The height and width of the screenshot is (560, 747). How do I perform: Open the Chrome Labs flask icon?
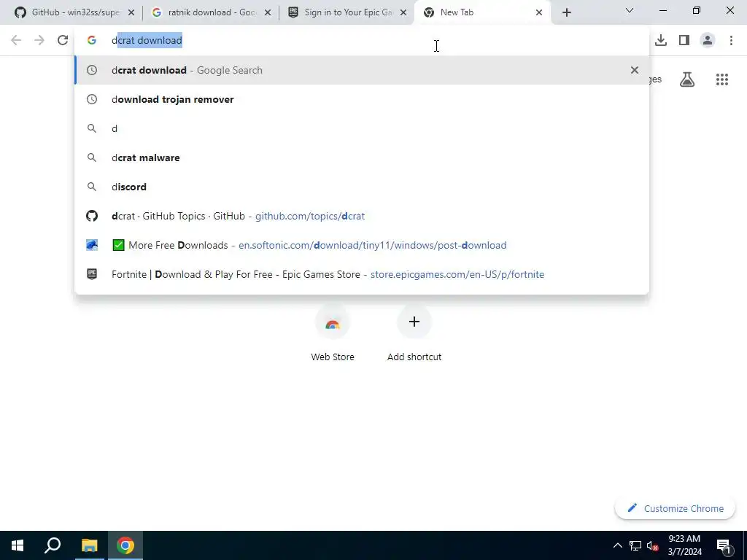686,79
